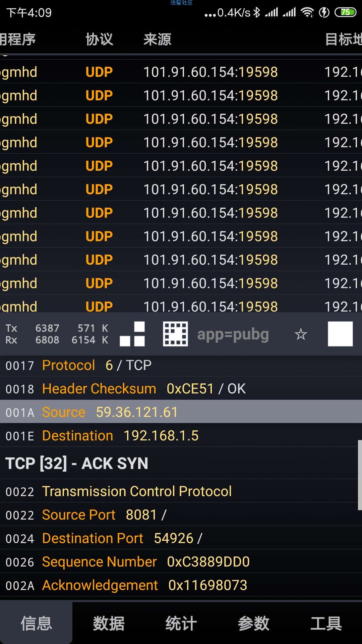The height and width of the screenshot is (644, 362).
Task: Select the Source 59.36.121.61 row
Action: 181,412
